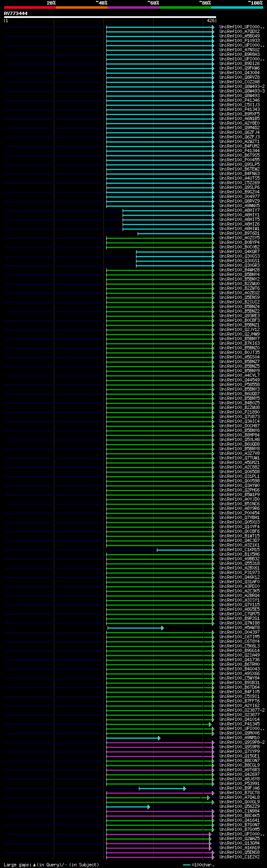Select hit UniRef100_P53991
Image resolution: width=267 pixels, height=868 pixels.
click(x=239, y=784)
